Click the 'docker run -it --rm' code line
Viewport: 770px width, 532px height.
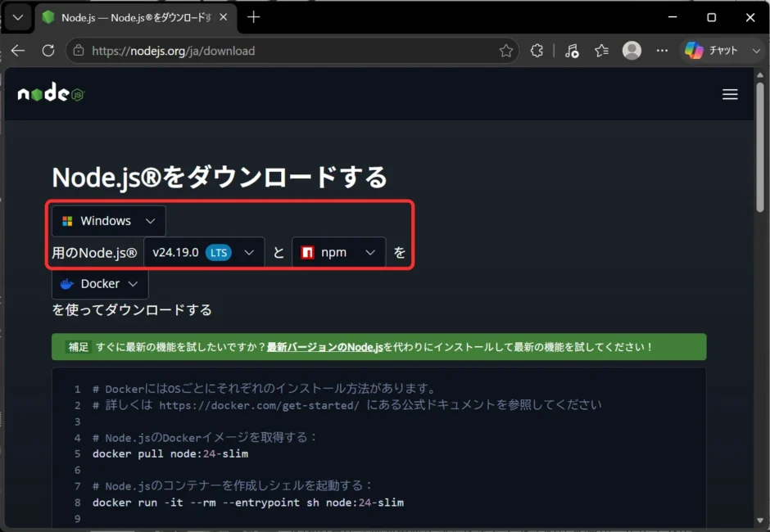click(x=248, y=503)
